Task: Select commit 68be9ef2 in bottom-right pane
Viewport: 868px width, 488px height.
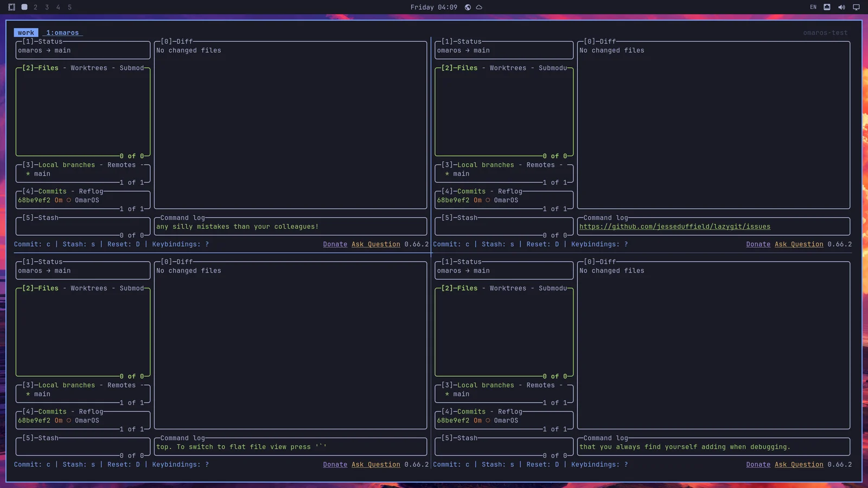Action: click(504, 420)
